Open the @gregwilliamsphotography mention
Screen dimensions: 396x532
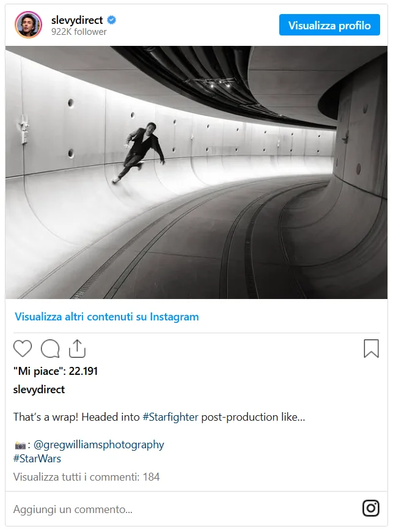(98, 445)
